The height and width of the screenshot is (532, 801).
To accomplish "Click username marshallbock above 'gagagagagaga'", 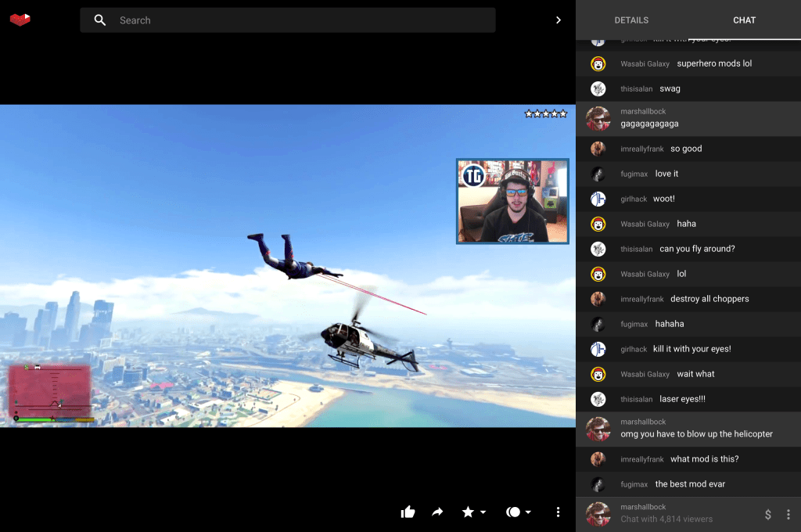I will pos(643,112).
